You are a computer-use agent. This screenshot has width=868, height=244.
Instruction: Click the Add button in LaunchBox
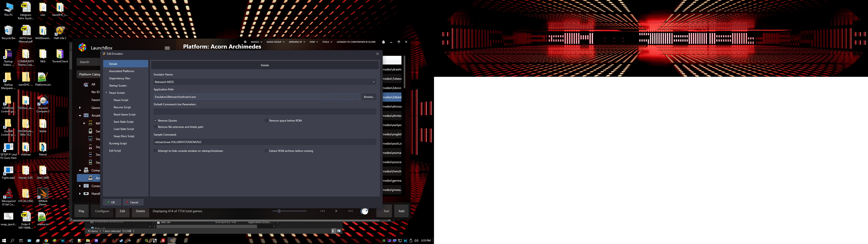pyautogui.click(x=401, y=211)
